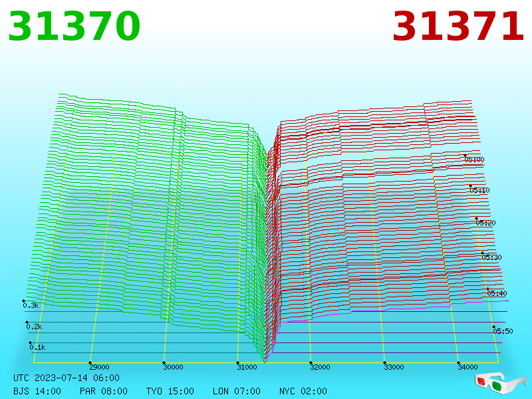Click the 3D anaglyph glasses icon

click(x=500, y=384)
